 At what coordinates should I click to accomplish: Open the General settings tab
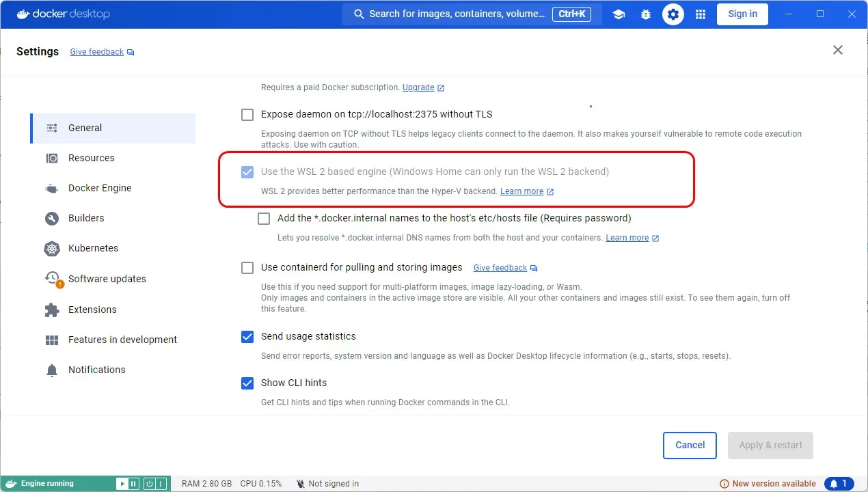[113, 128]
